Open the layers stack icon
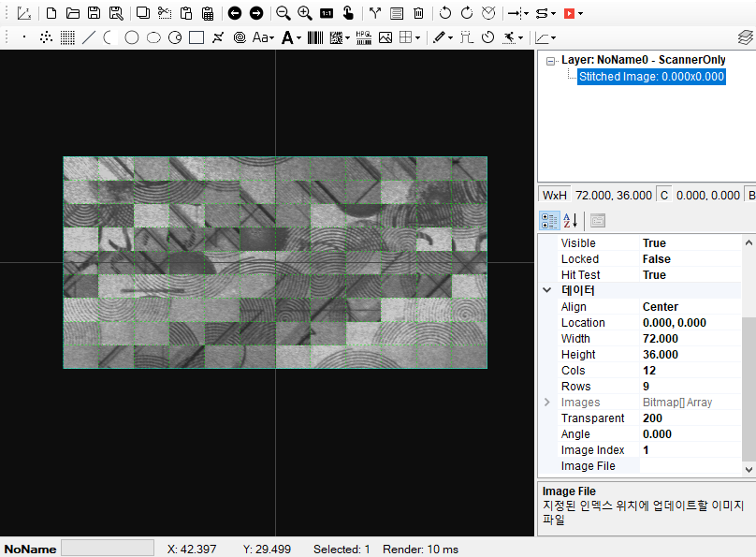 [x=745, y=37]
